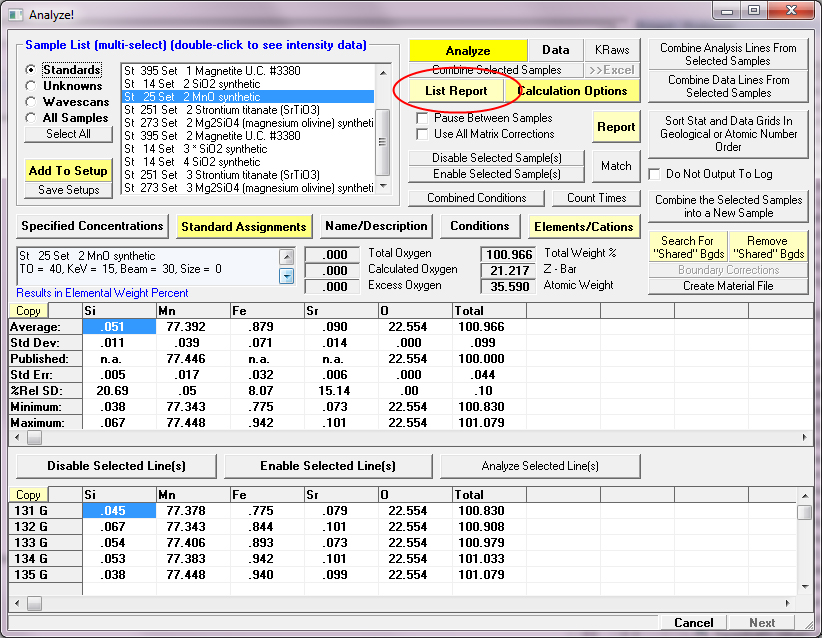The image size is (822, 638).
Task: Click the upper Copy button above Average row
Action: 28,311
